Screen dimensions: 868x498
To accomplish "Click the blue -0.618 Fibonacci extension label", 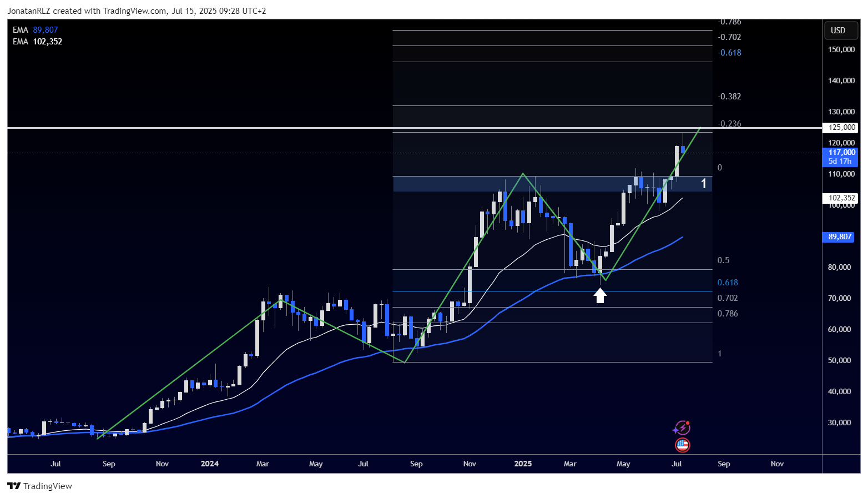I will 729,53.
